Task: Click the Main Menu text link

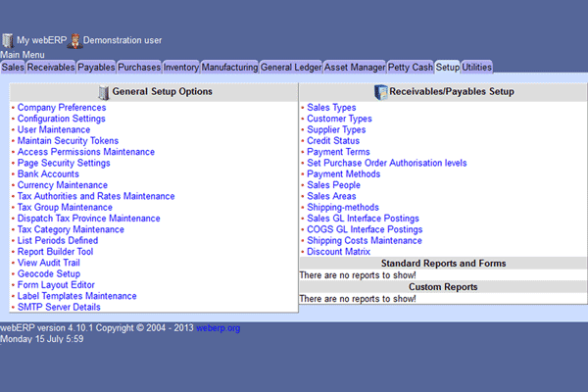Action: pos(22,55)
